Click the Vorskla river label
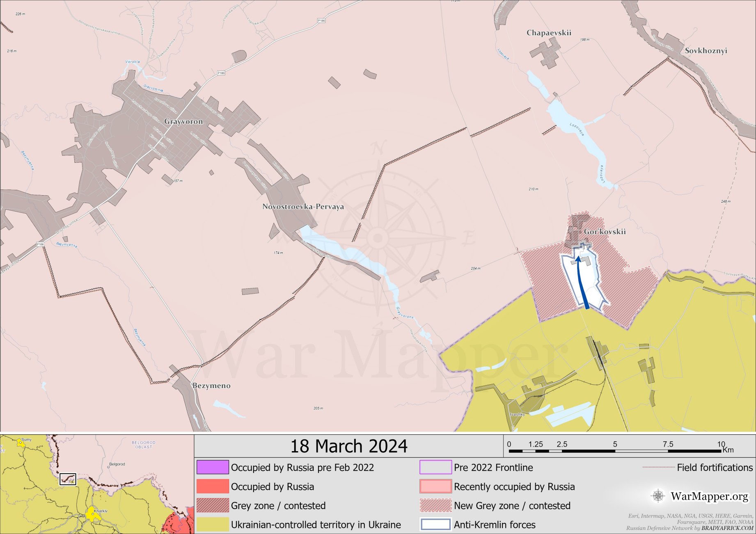Image resolution: width=756 pixels, height=534 pixels. [x=133, y=62]
